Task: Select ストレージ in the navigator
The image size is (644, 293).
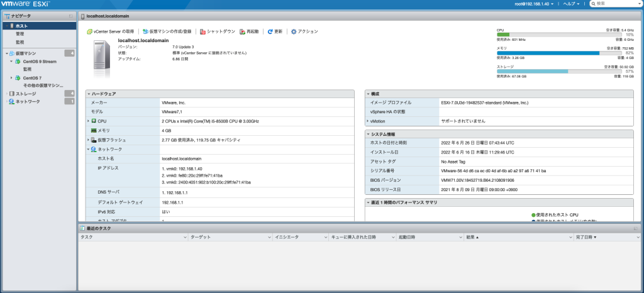Action: pos(25,93)
